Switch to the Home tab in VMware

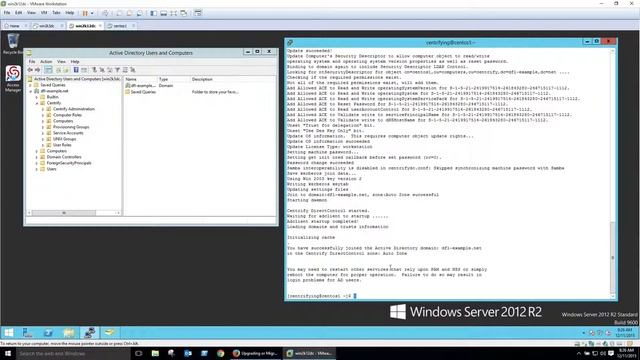click(14, 26)
